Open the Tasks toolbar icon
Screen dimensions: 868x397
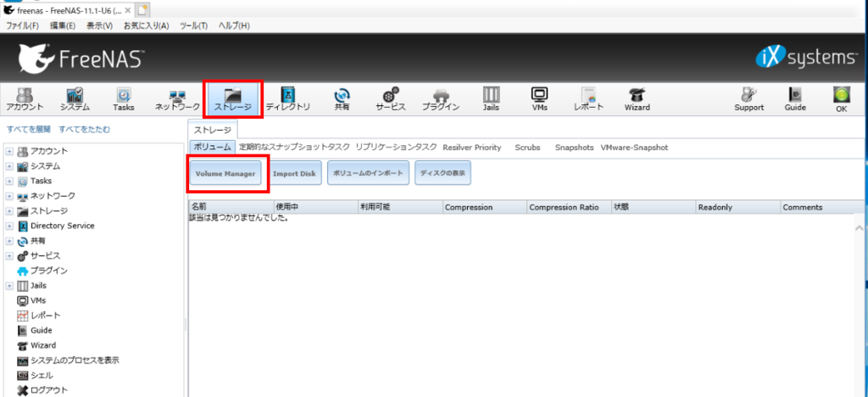124,100
